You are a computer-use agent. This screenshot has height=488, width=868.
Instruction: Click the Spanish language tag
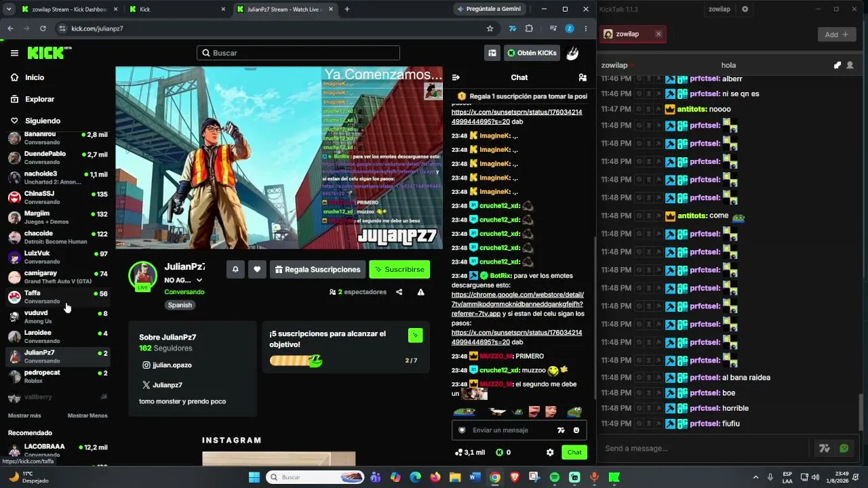point(180,305)
